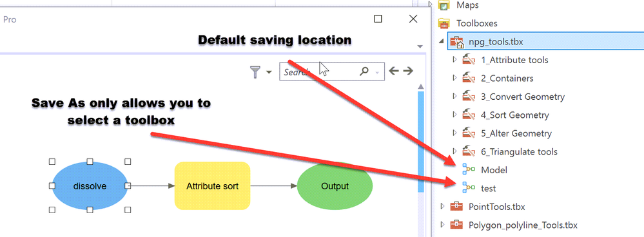This screenshot has width=644, height=237.
Task: Select the npg_tools.tbx row
Action: point(545,42)
